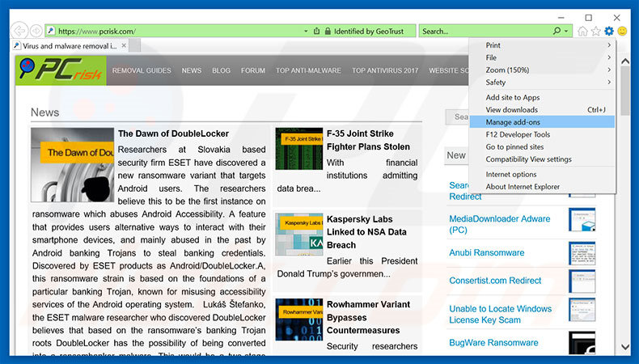Click the browser Back arrow button

click(x=19, y=31)
